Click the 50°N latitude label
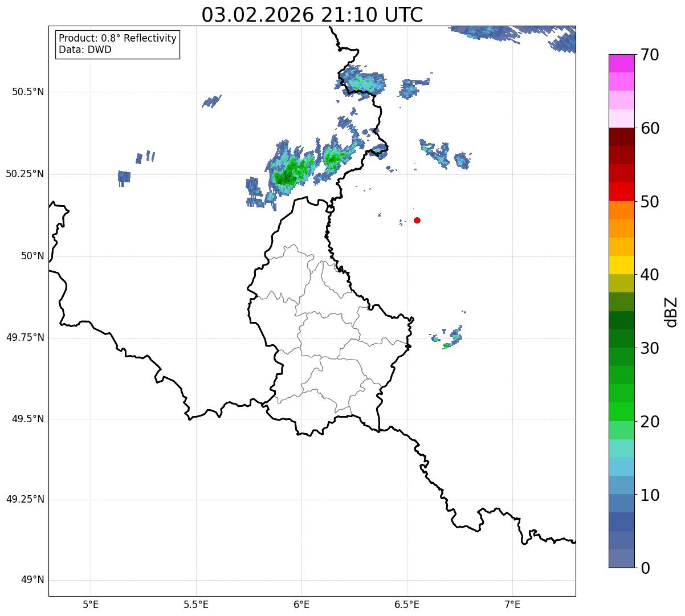This screenshot has height=616, width=685. click(x=32, y=256)
